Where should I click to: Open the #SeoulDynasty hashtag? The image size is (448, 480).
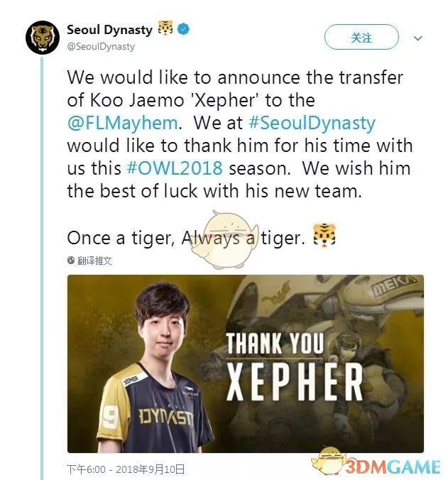tap(312, 123)
